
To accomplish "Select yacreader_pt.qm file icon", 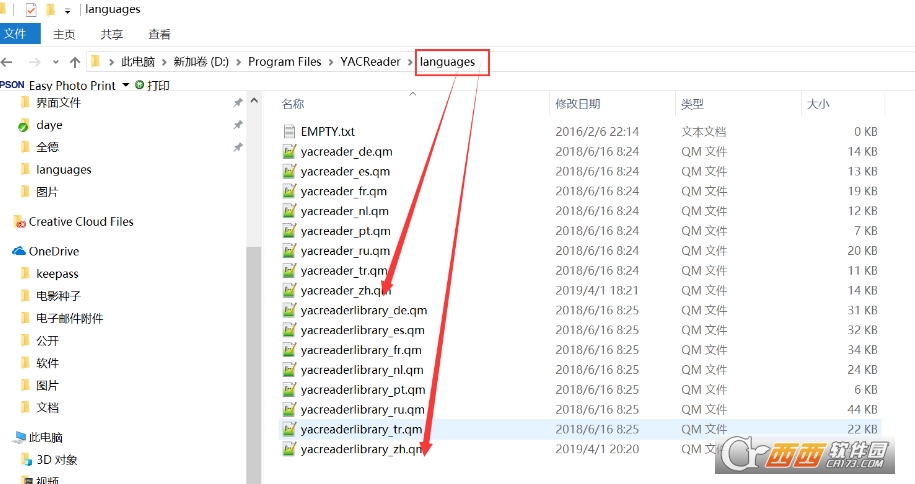I will tap(289, 231).
